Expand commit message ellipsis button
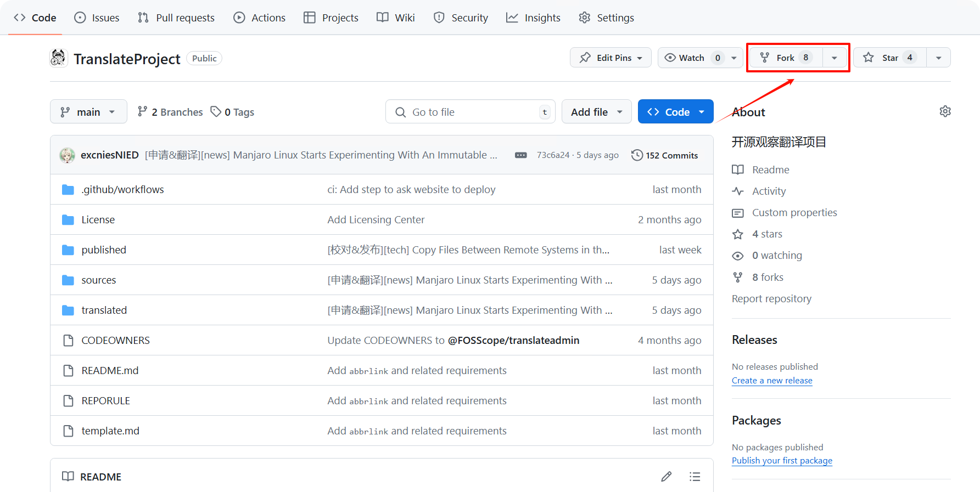The height and width of the screenshot is (492, 980). coord(521,155)
